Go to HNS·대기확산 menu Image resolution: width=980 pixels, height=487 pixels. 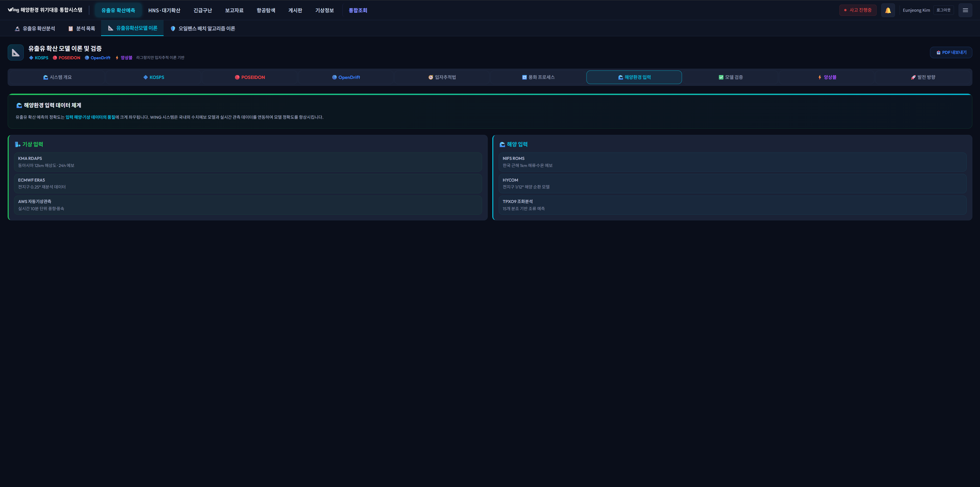164,10
